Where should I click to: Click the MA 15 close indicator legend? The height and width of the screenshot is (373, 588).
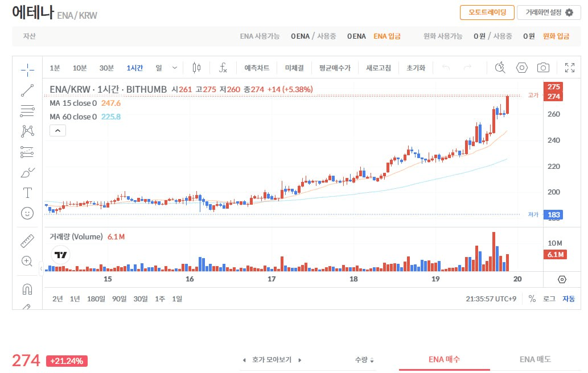tap(85, 103)
